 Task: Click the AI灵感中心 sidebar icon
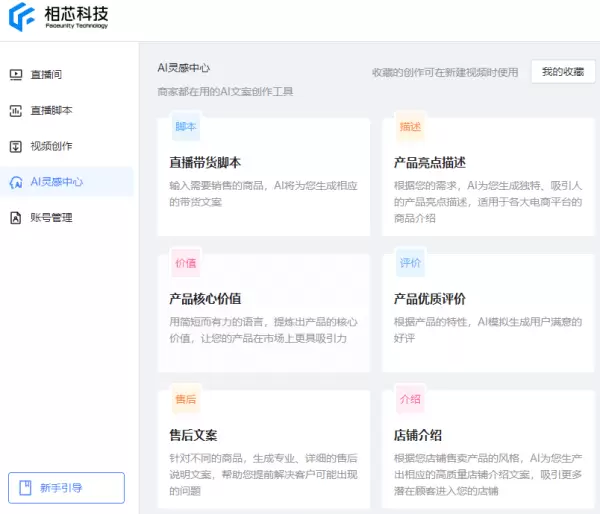coord(16,182)
